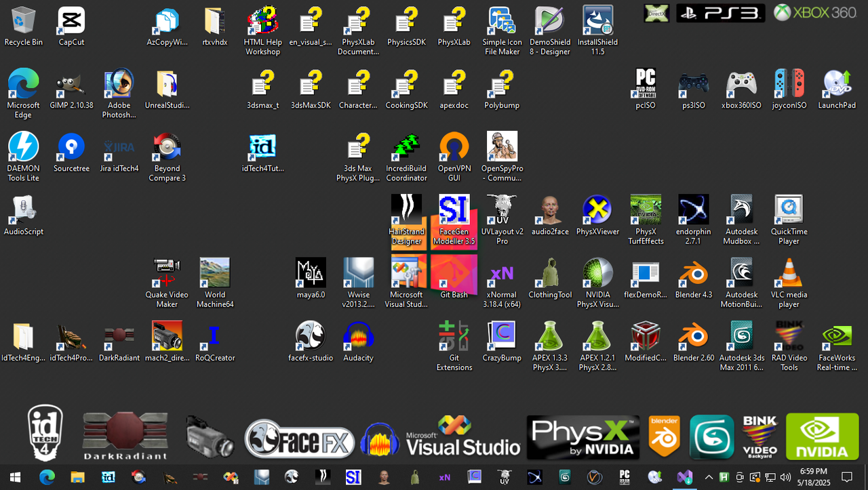Open Adobe Photoshop desktop shortcut

click(x=119, y=94)
